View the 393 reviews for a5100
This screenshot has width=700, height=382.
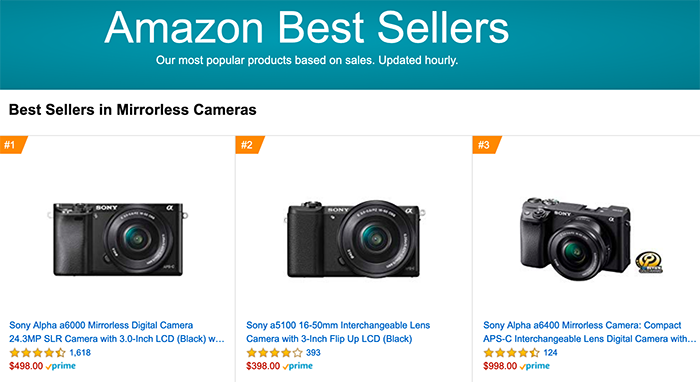click(313, 353)
